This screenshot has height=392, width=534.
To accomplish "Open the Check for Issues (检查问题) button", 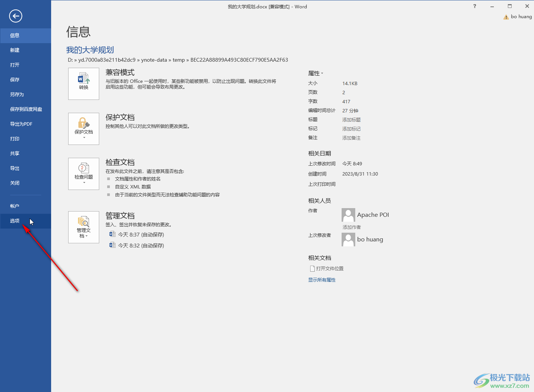I will 84,174.
